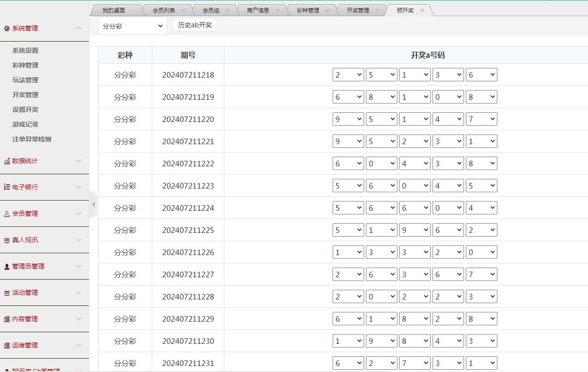Click the 期号 column header
The width and height of the screenshot is (588, 372).
click(188, 55)
